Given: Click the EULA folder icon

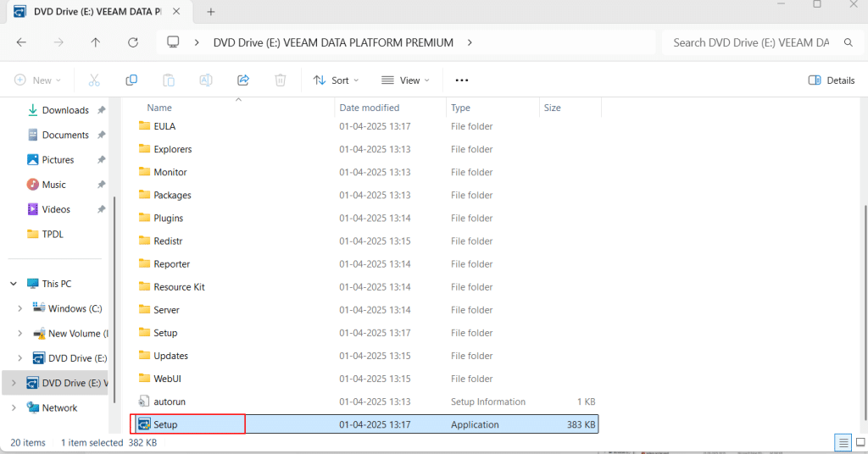Looking at the screenshot, I should click(144, 125).
